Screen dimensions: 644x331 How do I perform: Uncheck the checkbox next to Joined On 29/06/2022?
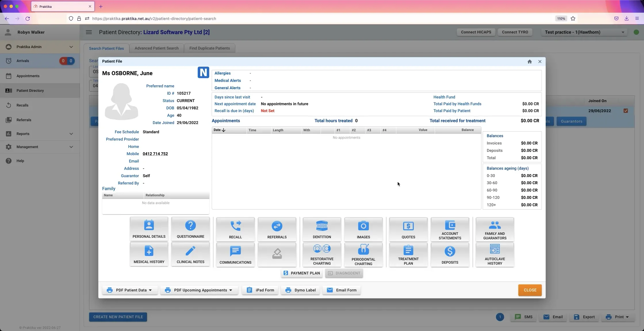(626, 111)
